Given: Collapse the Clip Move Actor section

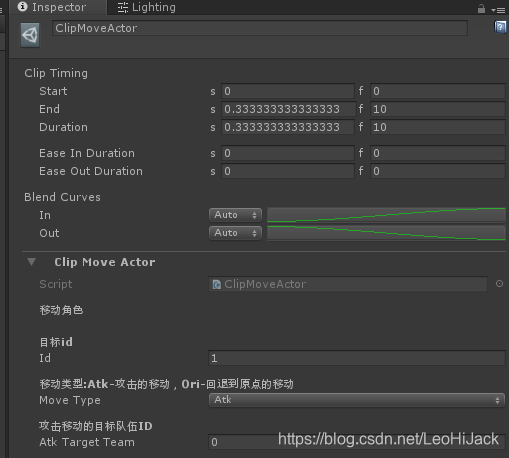Looking at the screenshot, I should pyautogui.click(x=32, y=262).
